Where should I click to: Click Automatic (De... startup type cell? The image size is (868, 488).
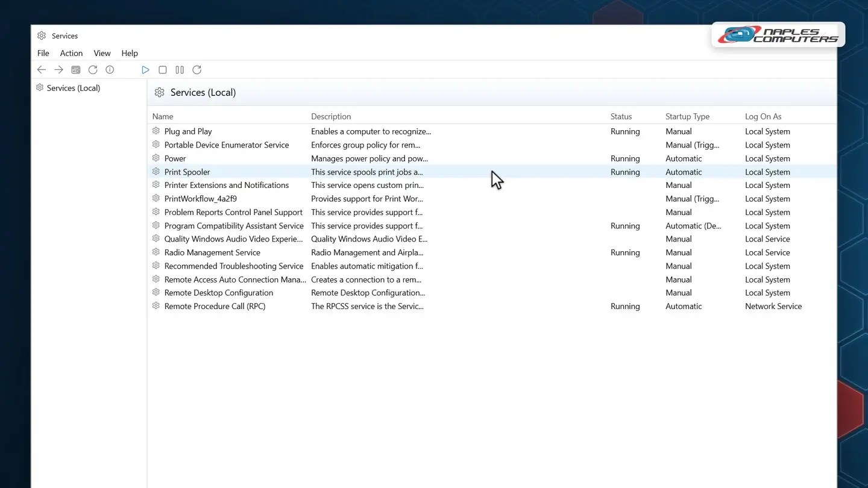pos(693,226)
